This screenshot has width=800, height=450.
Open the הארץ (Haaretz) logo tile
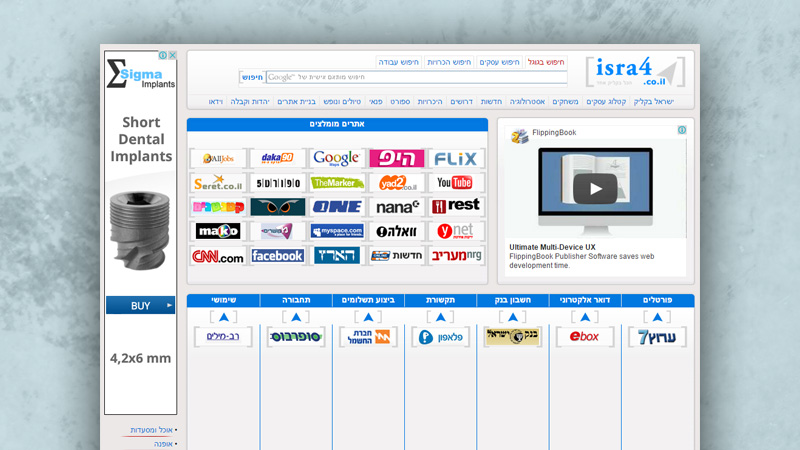(337, 256)
